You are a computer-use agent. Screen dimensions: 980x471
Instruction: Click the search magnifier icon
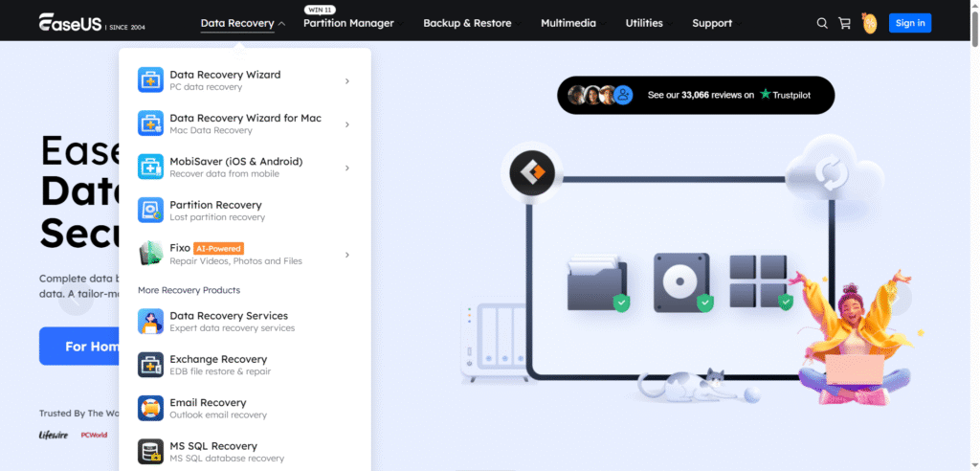point(822,23)
